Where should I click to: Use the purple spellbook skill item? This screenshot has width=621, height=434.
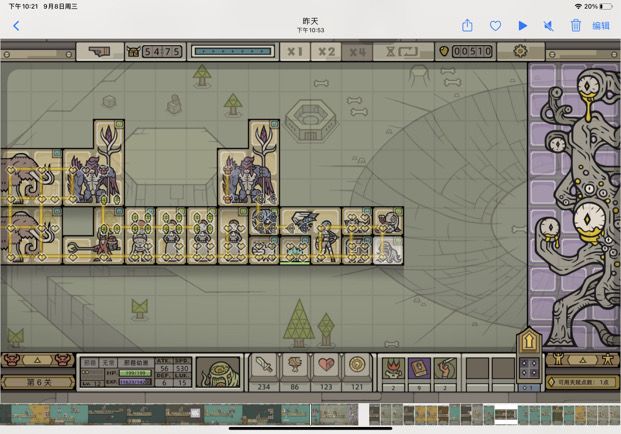point(419,368)
